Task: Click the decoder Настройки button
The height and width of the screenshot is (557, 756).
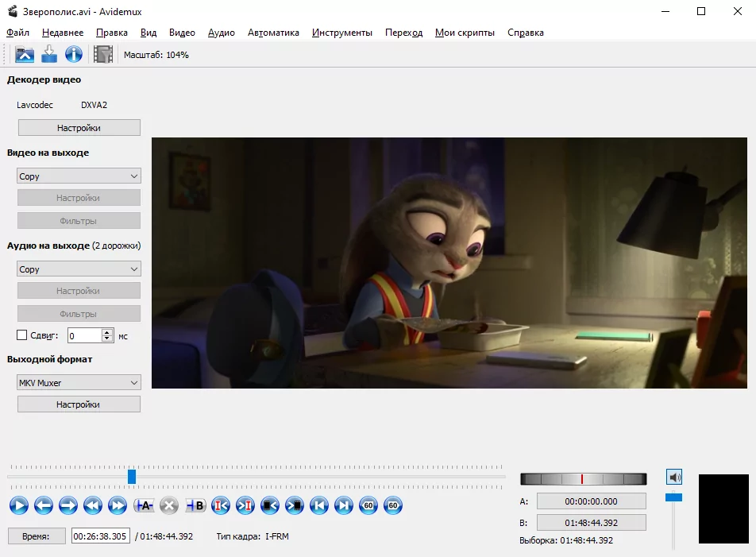Action: [79, 128]
